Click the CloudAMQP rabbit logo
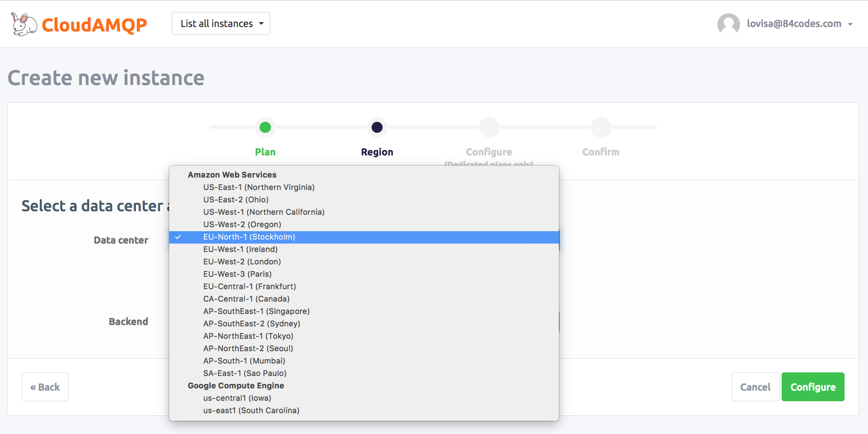The width and height of the screenshot is (868, 434). 24,24
